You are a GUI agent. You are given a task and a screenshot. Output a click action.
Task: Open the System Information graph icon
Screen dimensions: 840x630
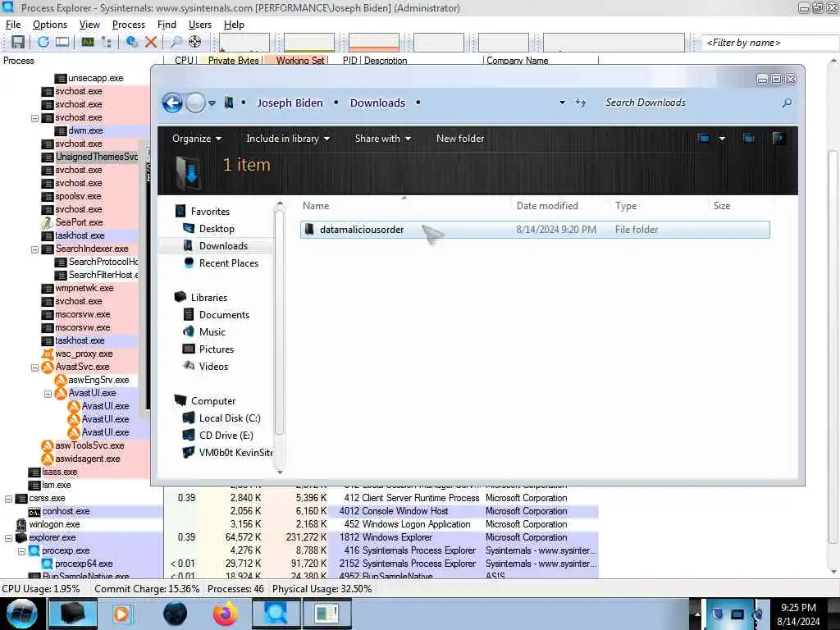coord(88,42)
